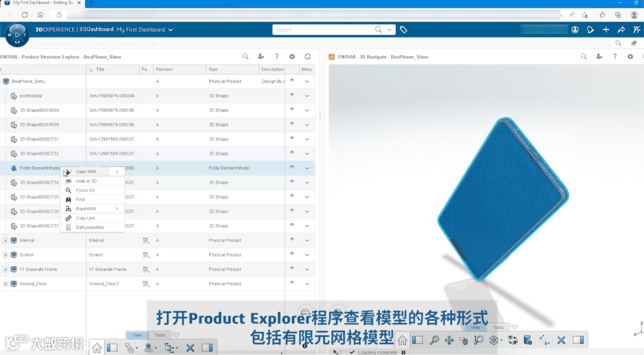The width and height of the screenshot is (644, 355).
Task: Choose Find in context menu
Action: click(92, 199)
